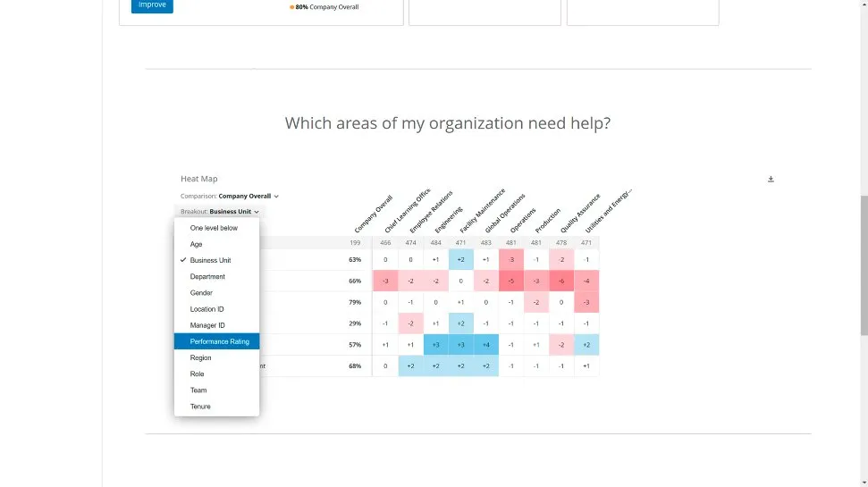
Task: Click the heat map download icon
Action: [x=771, y=179]
